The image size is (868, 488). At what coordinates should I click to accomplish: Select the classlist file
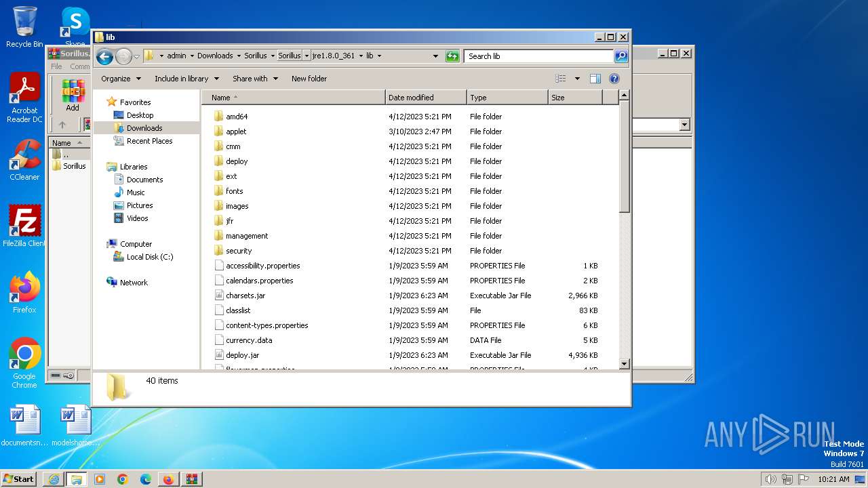point(238,310)
